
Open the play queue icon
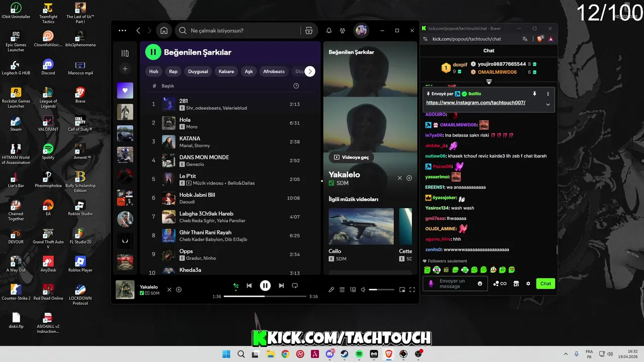pyautogui.click(x=342, y=290)
